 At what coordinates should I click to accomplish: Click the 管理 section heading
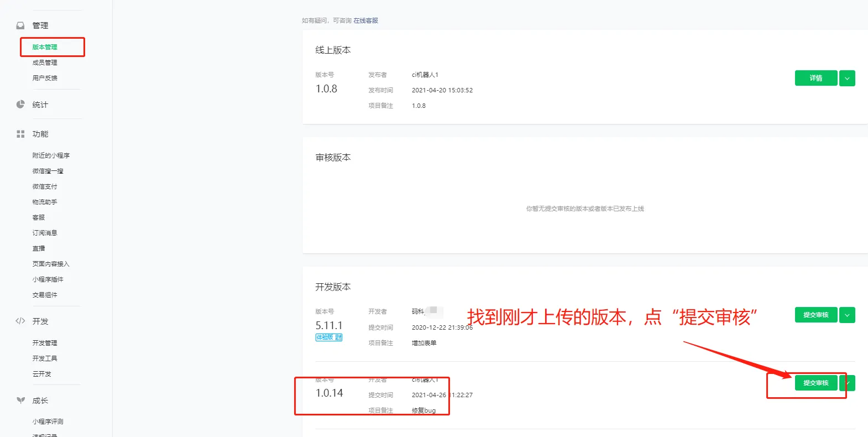click(40, 25)
